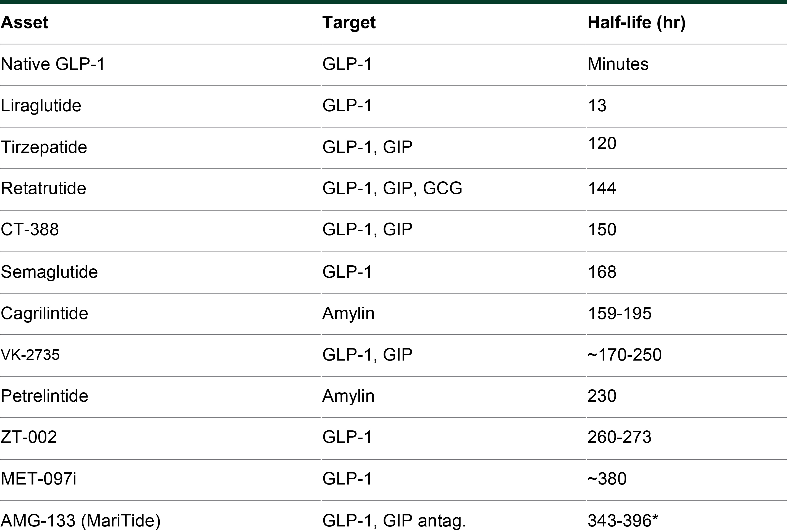Click the Semaglutide row name
Image resolution: width=787 pixels, height=532 pixels.
(49, 272)
